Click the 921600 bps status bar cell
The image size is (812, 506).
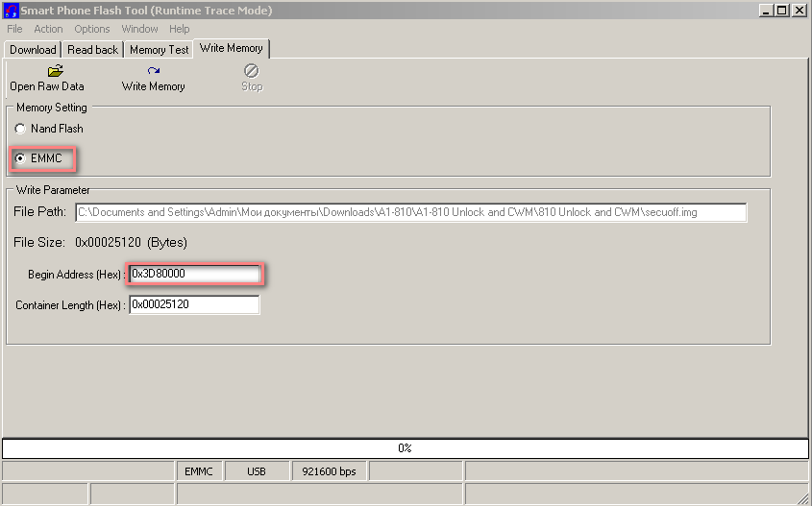click(x=330, y=471)
